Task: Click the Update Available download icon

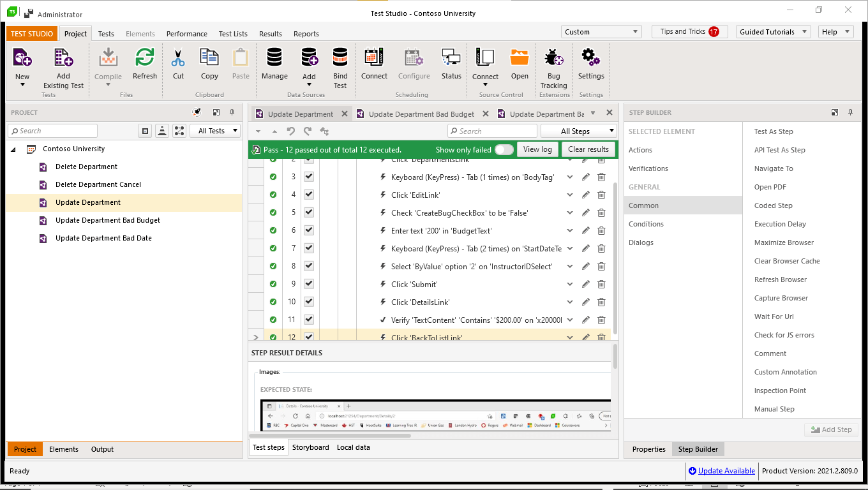Action: 692,471
